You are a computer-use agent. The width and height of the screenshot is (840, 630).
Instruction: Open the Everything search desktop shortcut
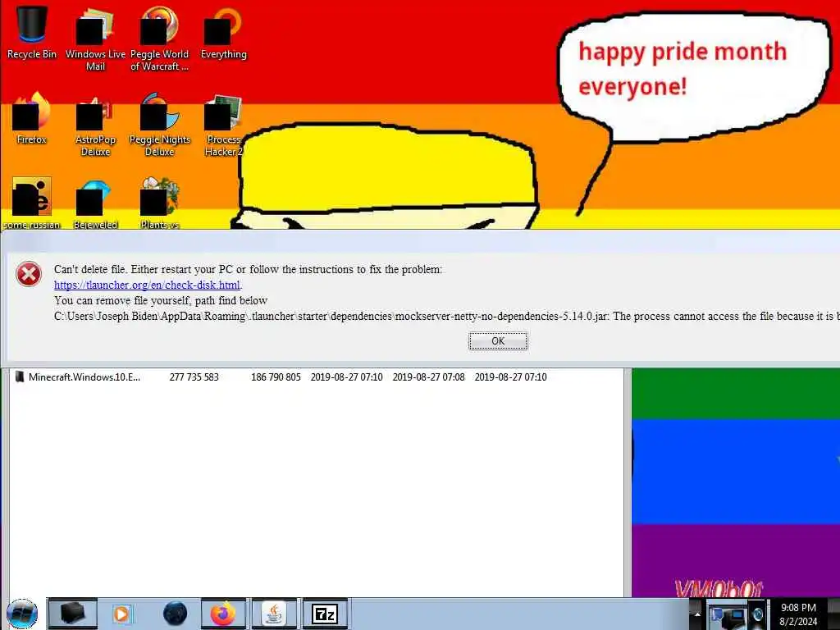pos(223,33)
